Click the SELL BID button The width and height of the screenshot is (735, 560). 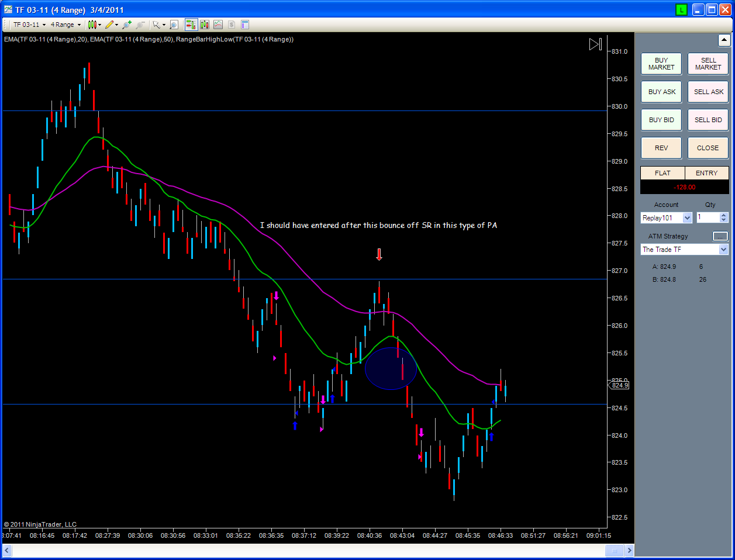coord(708,120)
